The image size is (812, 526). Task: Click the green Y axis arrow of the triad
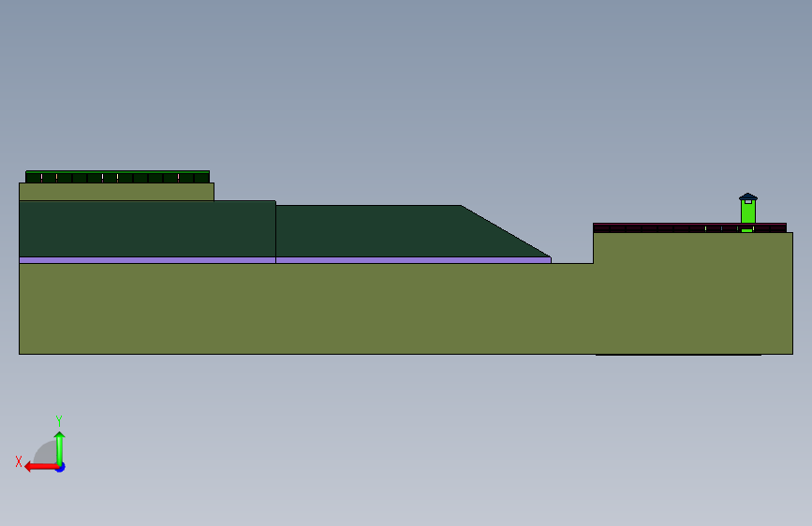pos(60,447)
